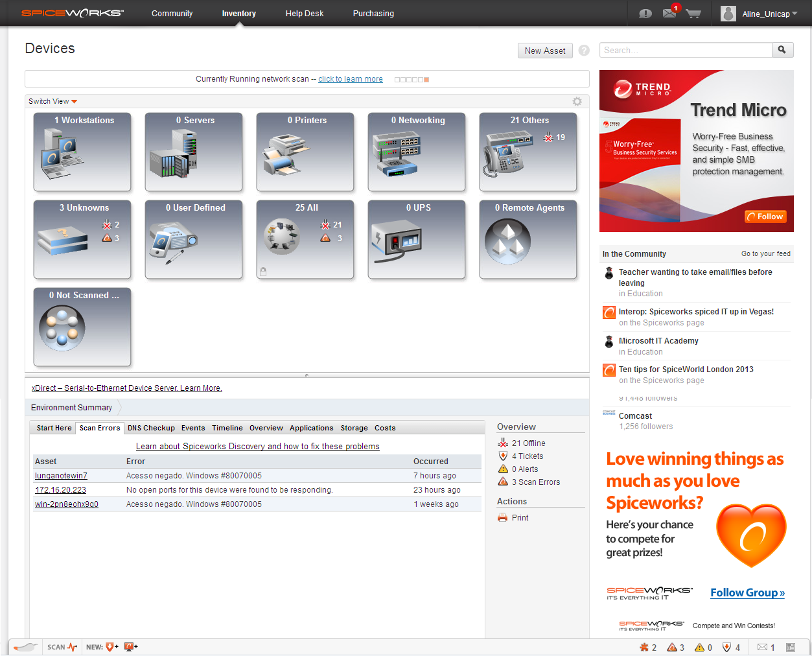Click the network scan progress indicator

pyautogui.click(x=412, y=78)
